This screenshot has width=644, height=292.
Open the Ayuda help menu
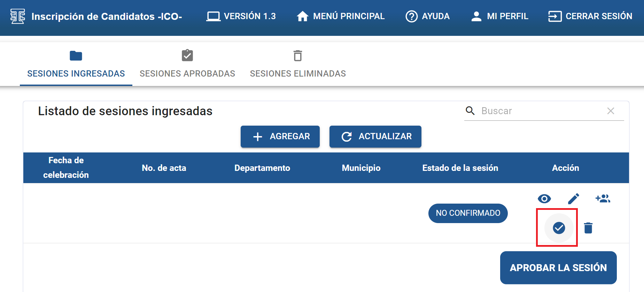pos(427,16)
